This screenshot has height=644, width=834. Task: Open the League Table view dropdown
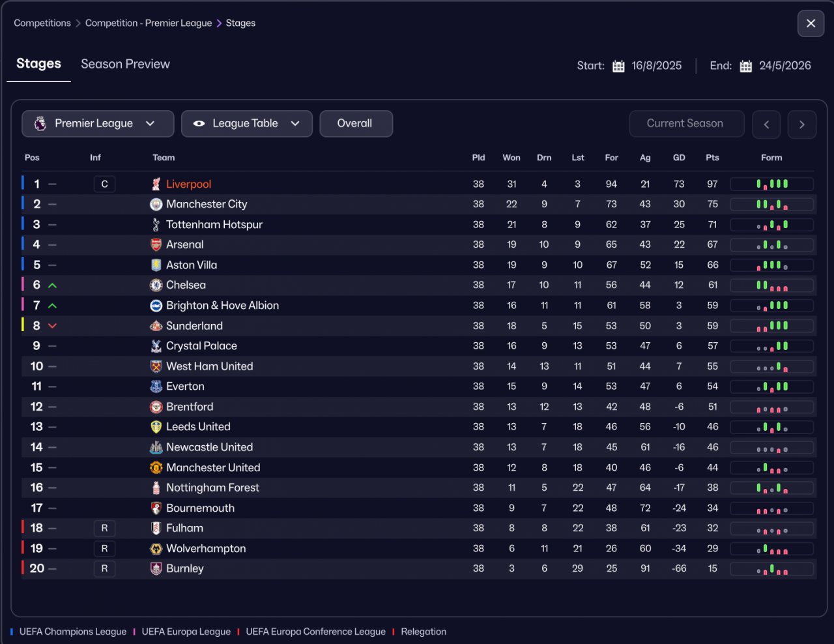247,124
